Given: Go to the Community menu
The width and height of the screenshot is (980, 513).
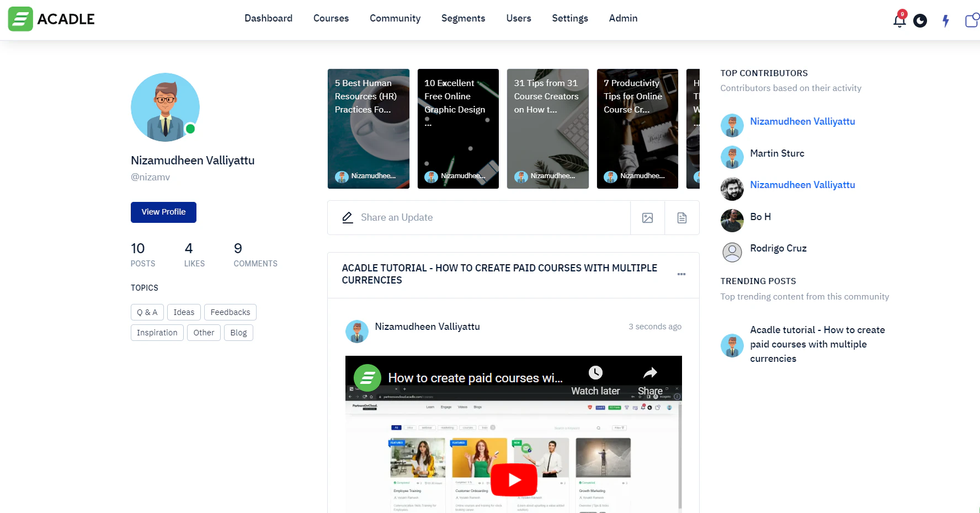Looking at the screenshot, I should click(395, 18).
